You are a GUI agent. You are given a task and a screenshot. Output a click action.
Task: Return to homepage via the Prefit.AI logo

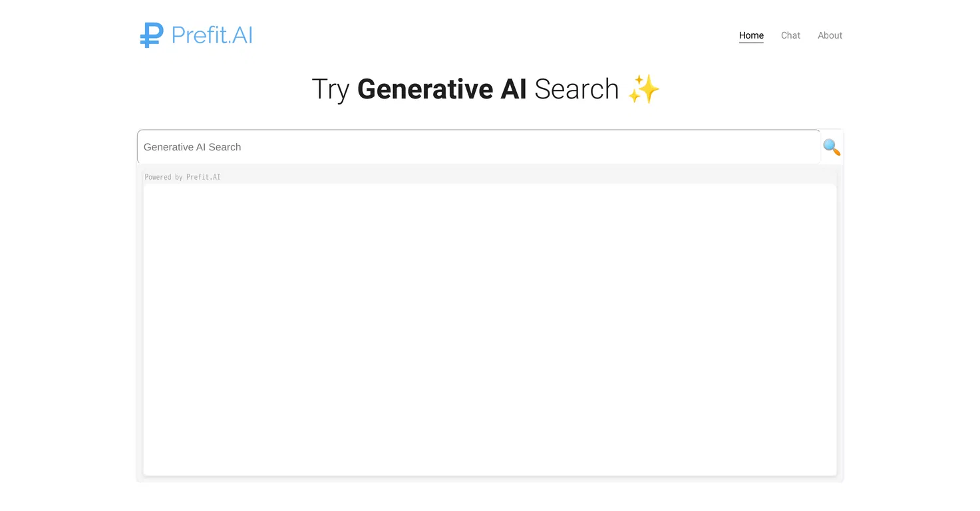(196, 35)
